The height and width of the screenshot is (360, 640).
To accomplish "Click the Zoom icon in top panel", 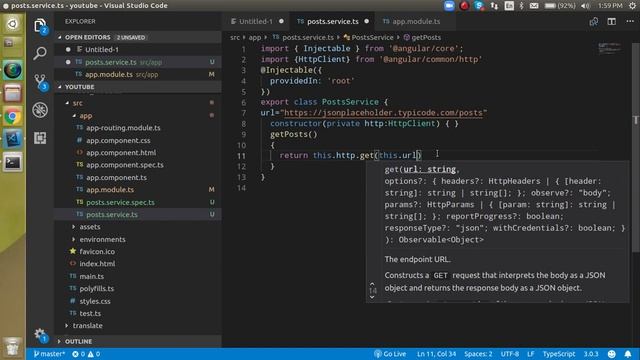I will 449,6.
